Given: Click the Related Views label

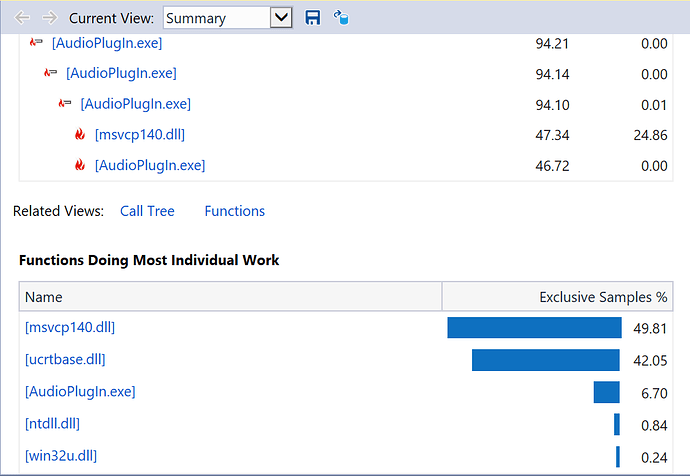Looking at the screenshot, I should point(58,211).
